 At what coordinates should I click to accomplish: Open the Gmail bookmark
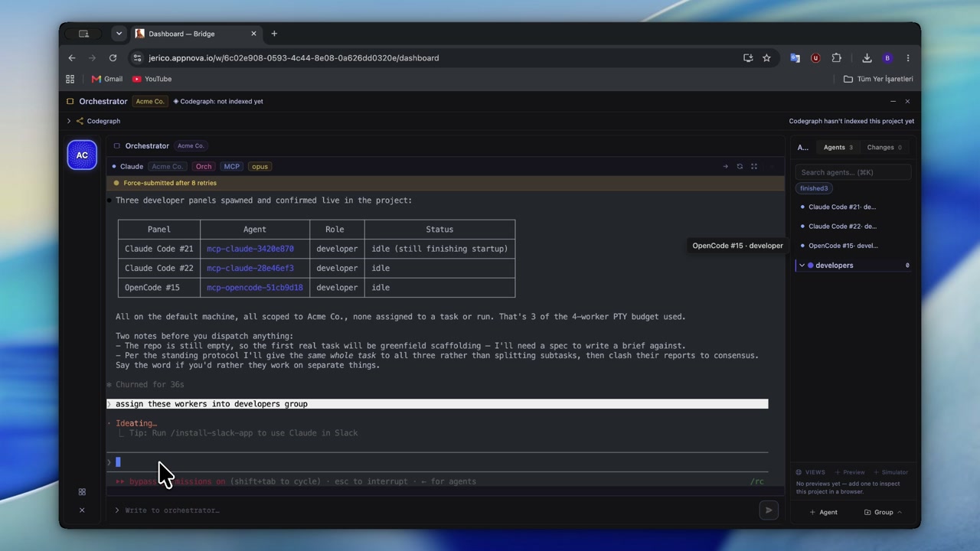click(x=107, y=79)
